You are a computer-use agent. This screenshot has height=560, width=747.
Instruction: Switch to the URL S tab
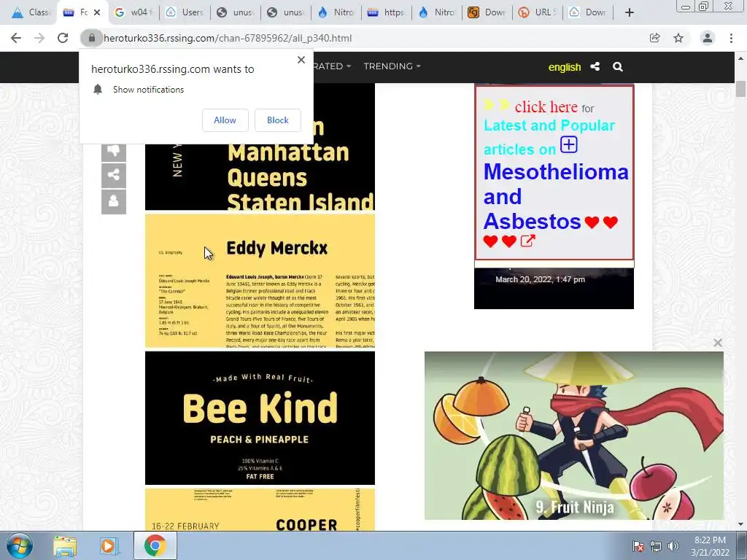tap(537, 12)
